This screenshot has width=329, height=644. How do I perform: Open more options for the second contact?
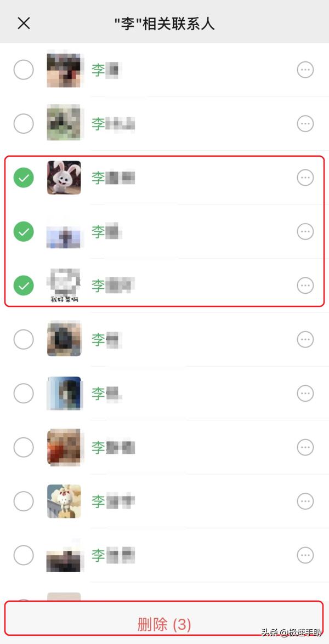305,124
